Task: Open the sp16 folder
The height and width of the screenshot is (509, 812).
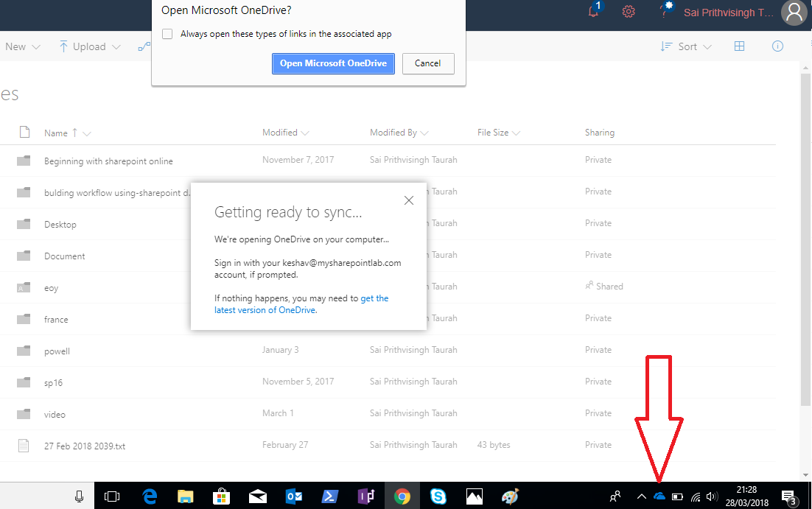Action: [x=53, y=382]
